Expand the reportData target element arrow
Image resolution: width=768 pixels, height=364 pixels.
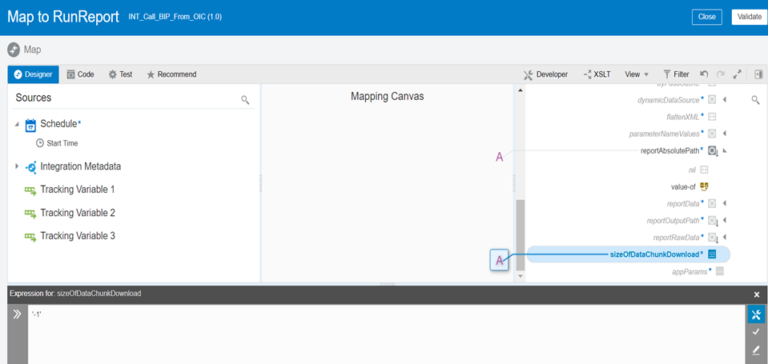tap(724, 203)
